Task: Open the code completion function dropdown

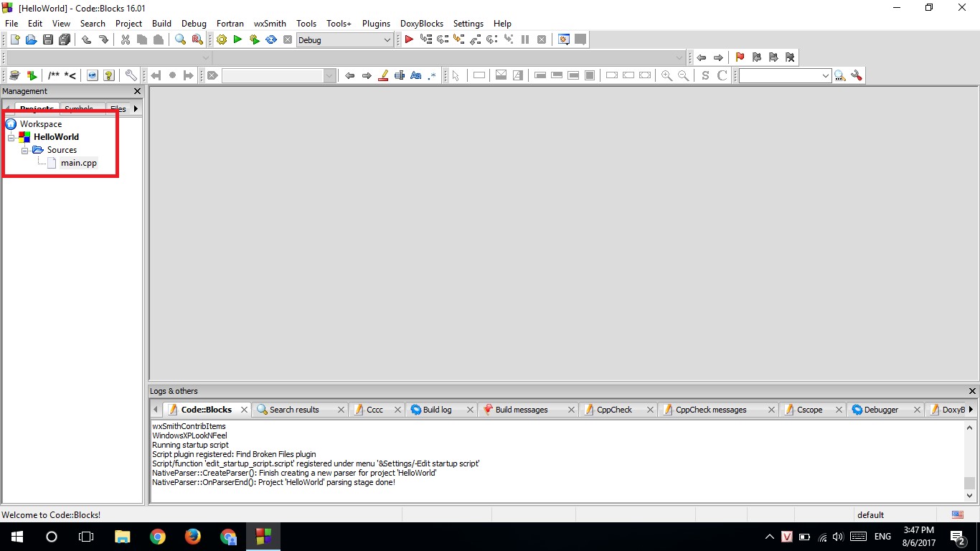Action: pyautogui.click(x=679, y=57)
